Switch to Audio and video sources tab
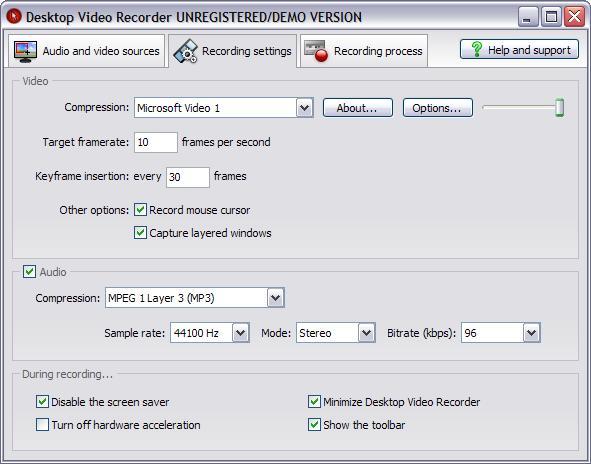The height and width of the screenshot is (464, 591). click(x=86, y=51)
